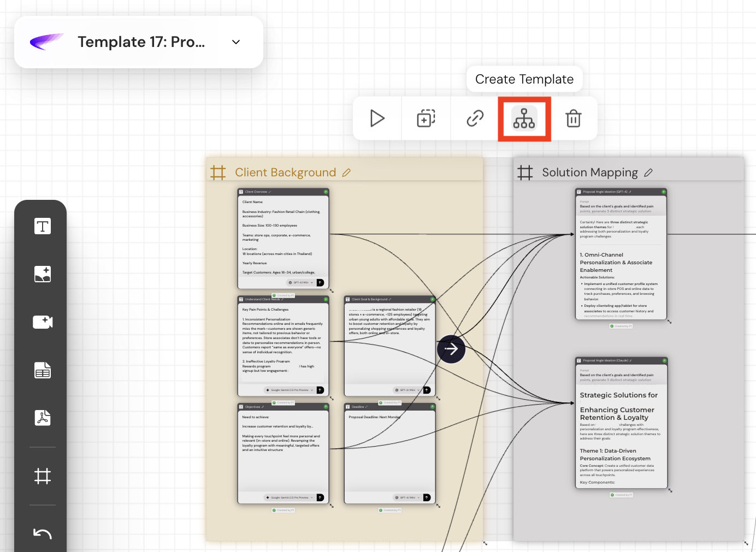
Task: Select the AI image tool in sidebar
Action: (43, 274)
